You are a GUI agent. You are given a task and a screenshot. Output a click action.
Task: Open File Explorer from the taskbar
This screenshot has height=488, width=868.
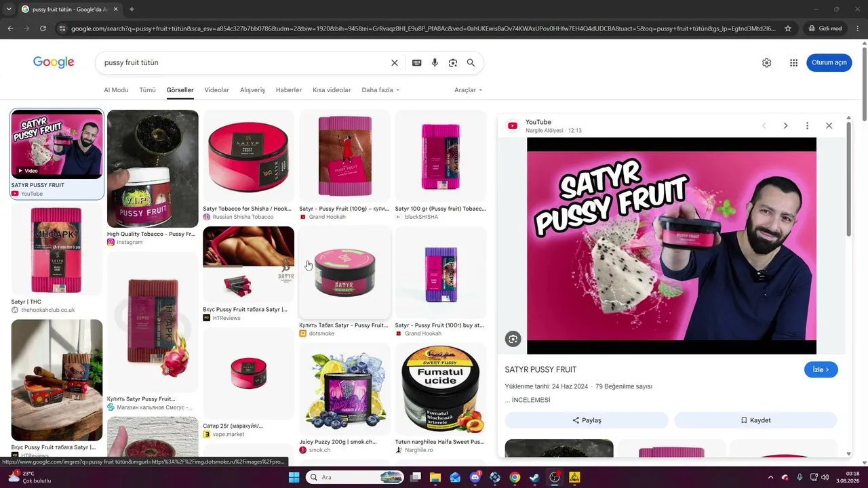pos(435,477)
